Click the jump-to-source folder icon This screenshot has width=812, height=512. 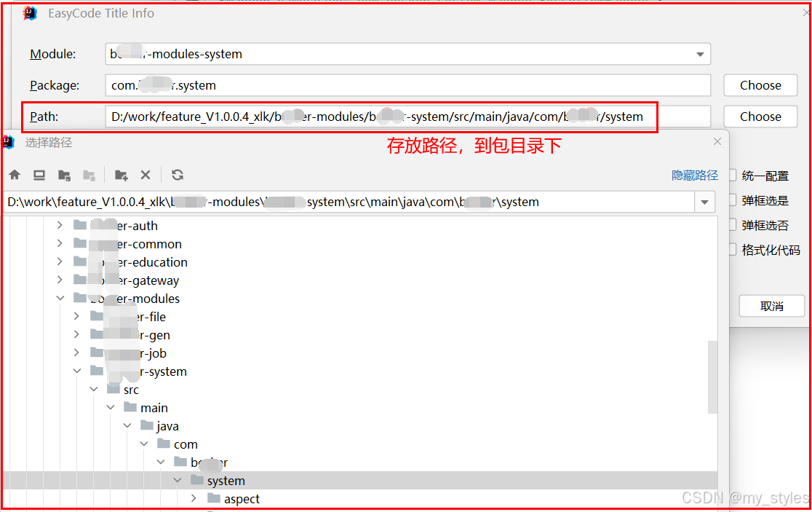click(x=64, y=175)
